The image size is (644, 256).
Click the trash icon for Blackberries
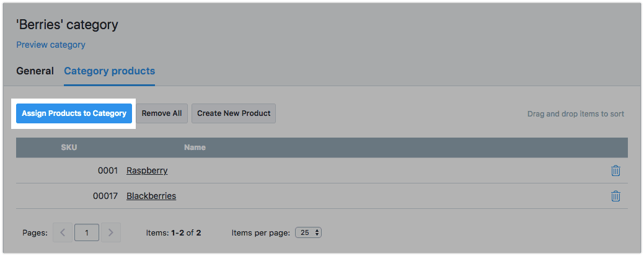pos(615,196)
